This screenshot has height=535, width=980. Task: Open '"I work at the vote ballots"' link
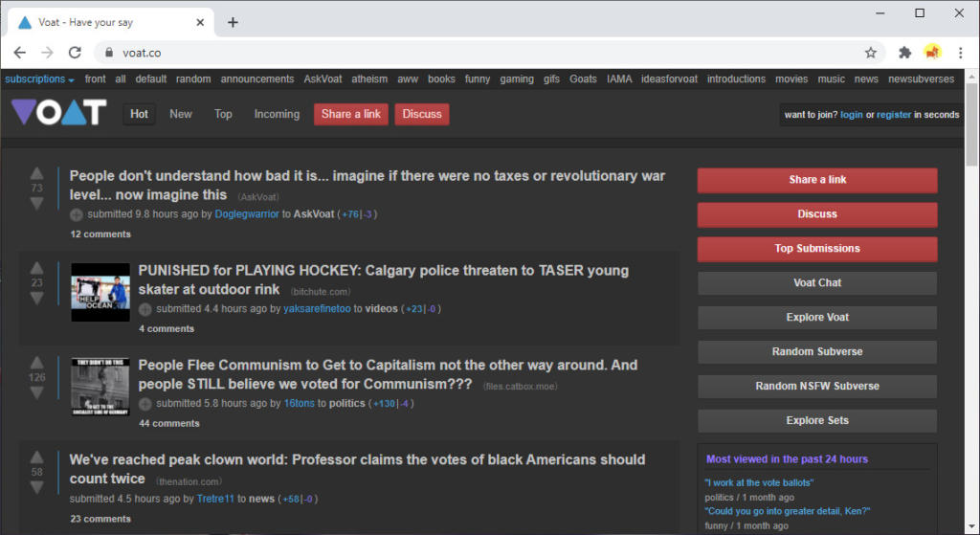(759, 482)
